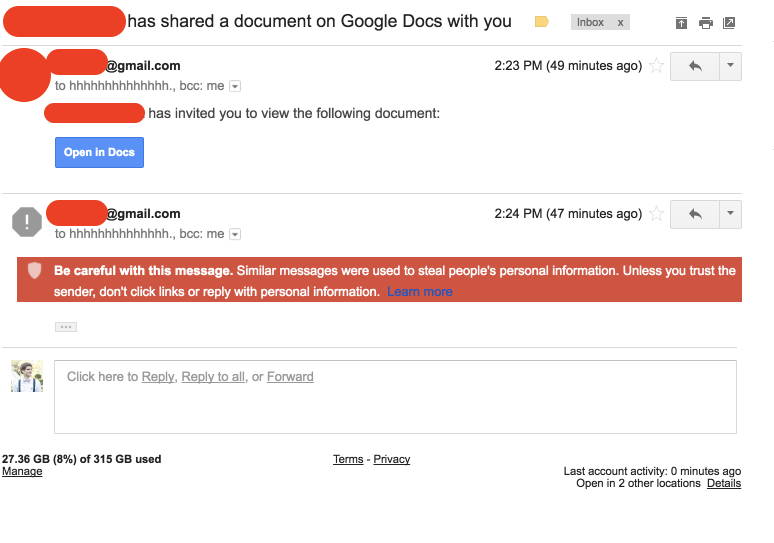Expand trimmed content ellipsis button

pos(65,327)
